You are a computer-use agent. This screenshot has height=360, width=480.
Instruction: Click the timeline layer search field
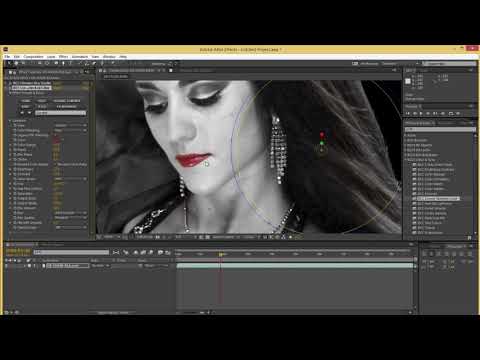(x=71, y=252)
